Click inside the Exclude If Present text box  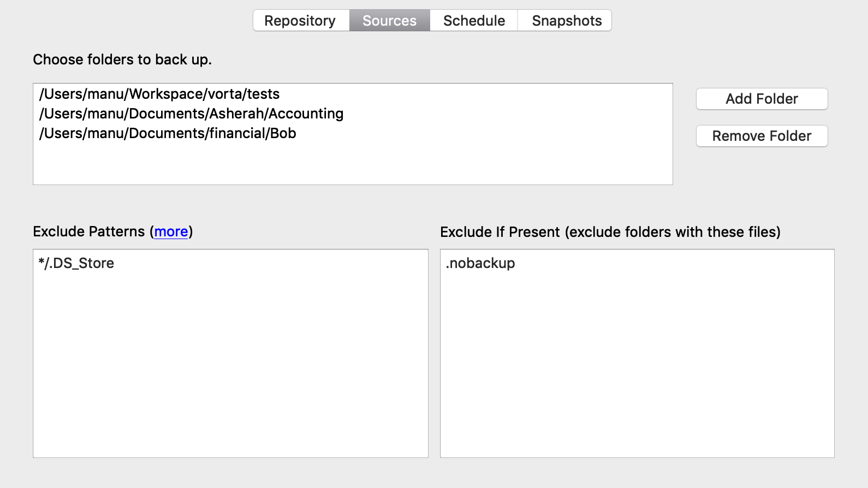pos(637,360)
